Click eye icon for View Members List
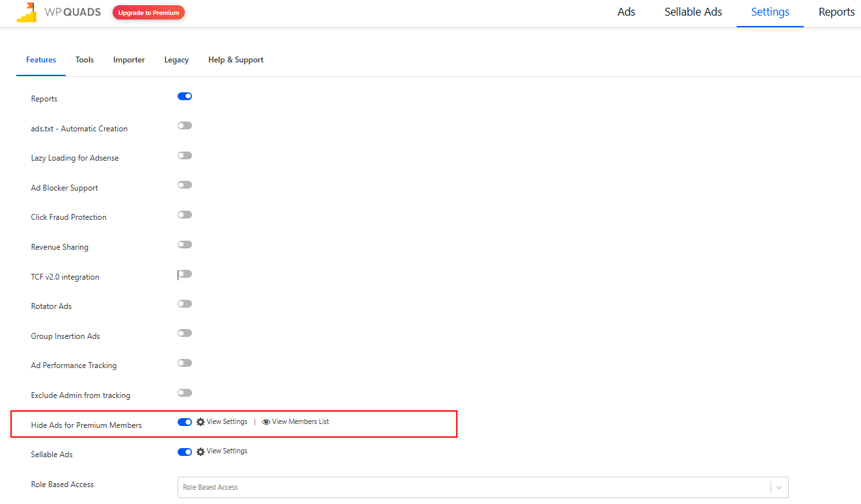Viewport: 861px width, 504px height. point(266,422)
